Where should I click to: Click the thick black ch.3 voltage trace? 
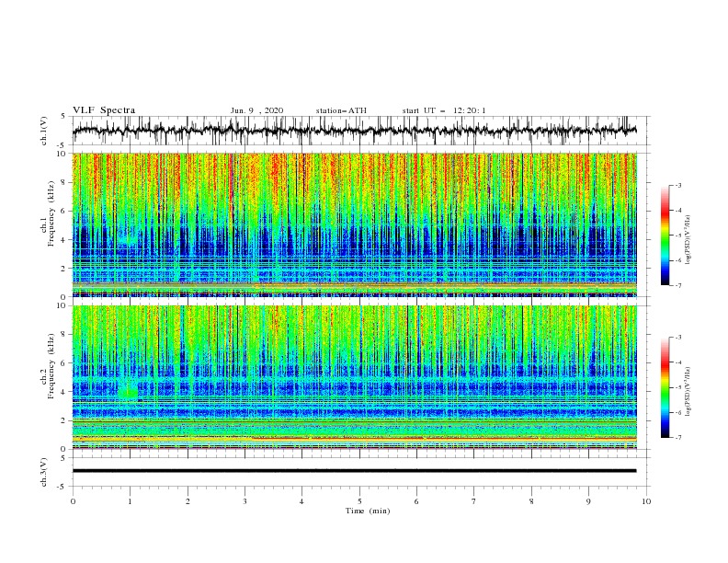pos(355,471)
